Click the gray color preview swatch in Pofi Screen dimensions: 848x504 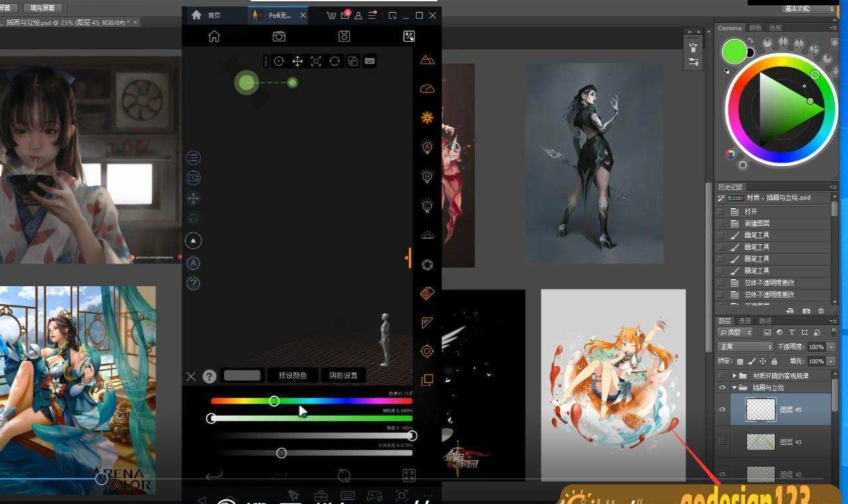point(242,376)
